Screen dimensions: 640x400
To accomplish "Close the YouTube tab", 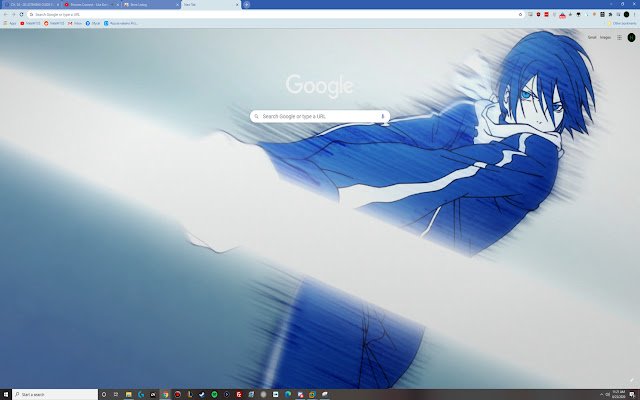I will click(118, 4).
